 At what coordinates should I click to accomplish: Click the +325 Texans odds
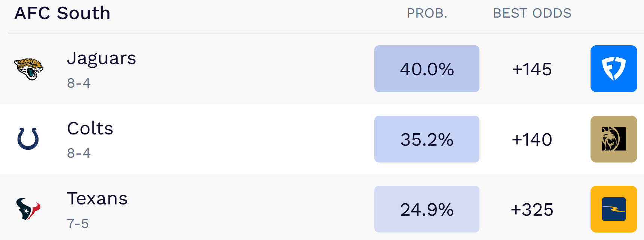coord(532,210)
